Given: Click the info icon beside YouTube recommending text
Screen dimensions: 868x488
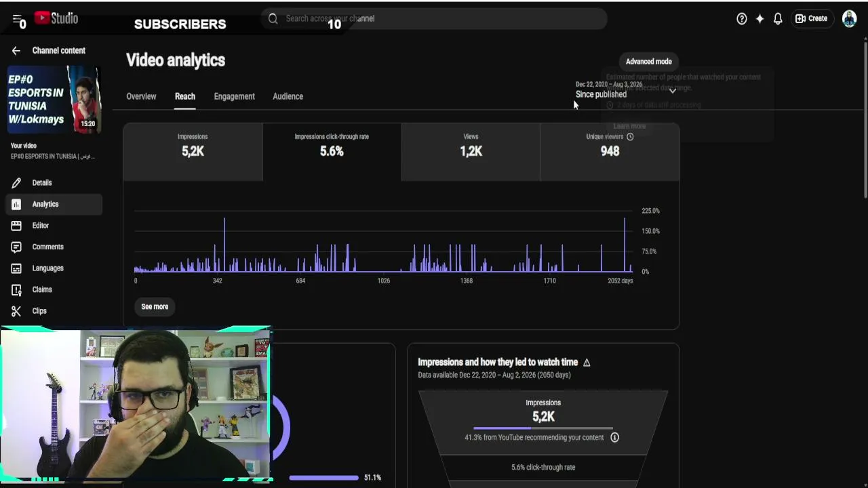Looking at the screenshot, I should coord(614,438).
